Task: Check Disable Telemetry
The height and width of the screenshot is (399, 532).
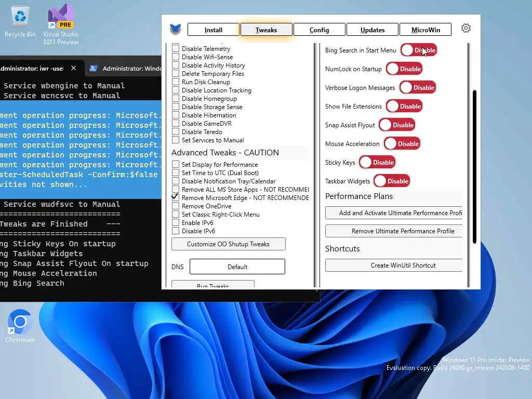Action: point(176,48)
